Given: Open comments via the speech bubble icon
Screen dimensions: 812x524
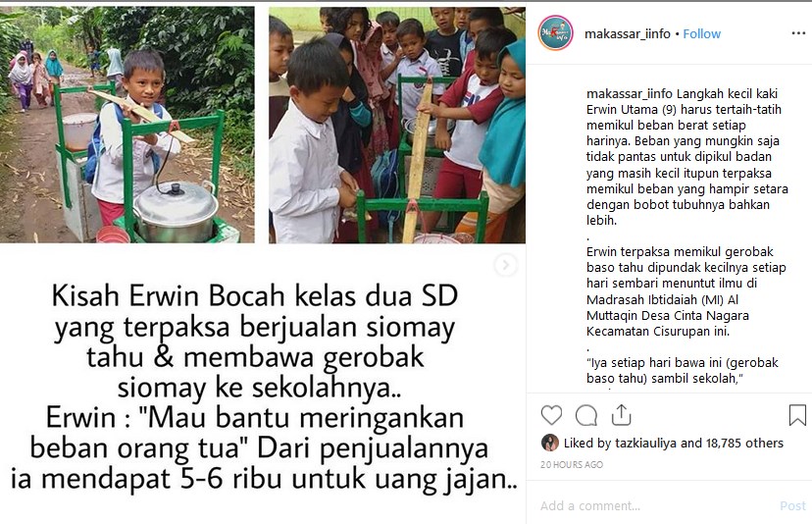Looking at the screenshot, I should tap(586, 415).
